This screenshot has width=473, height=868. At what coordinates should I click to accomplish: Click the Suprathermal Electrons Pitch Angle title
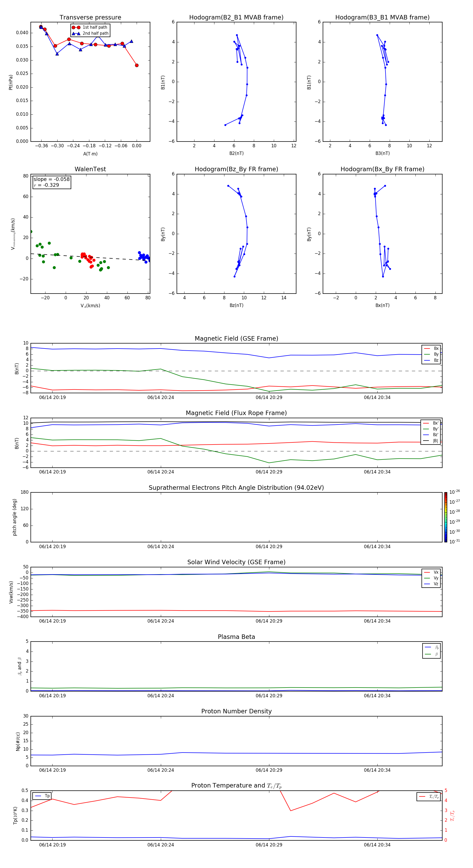(236, 488)
